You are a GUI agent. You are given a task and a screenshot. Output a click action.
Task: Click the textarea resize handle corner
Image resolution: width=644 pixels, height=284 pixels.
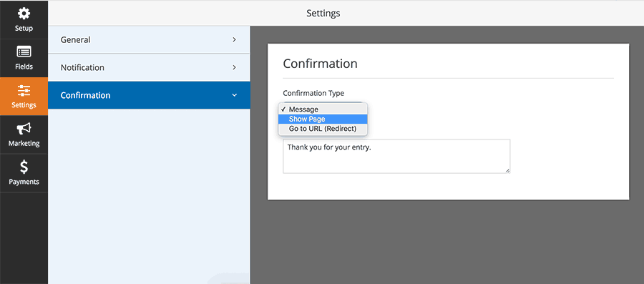(507, 170)
